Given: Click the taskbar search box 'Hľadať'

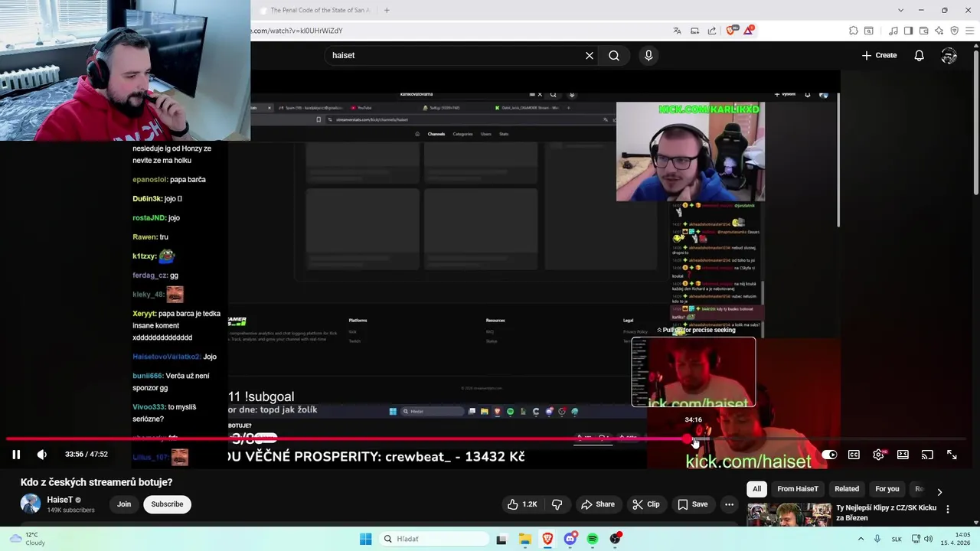Looking at the screenshot, I should [x=434, y=539].
